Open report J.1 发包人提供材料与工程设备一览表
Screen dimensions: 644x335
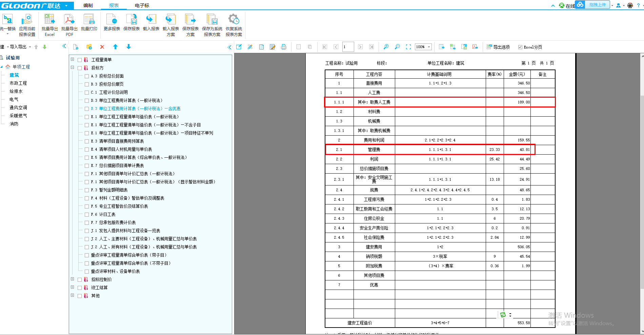(125, 231)
